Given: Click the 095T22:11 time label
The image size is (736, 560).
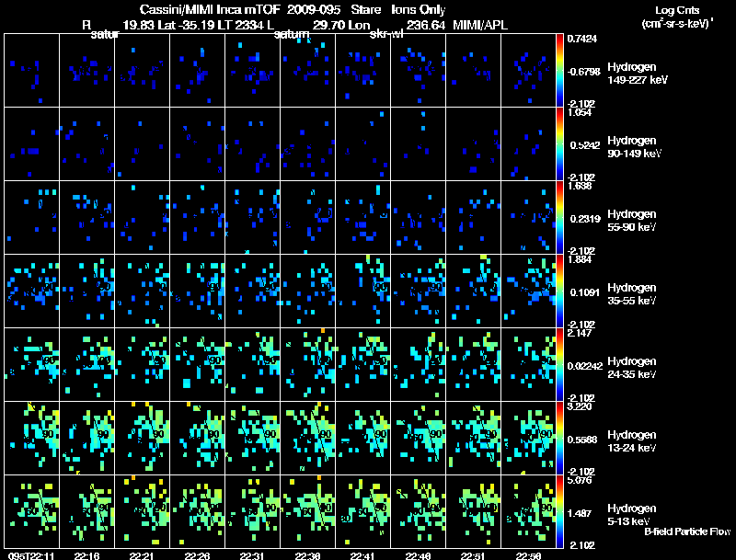Looking at the screenshot, I should (31, 555).
